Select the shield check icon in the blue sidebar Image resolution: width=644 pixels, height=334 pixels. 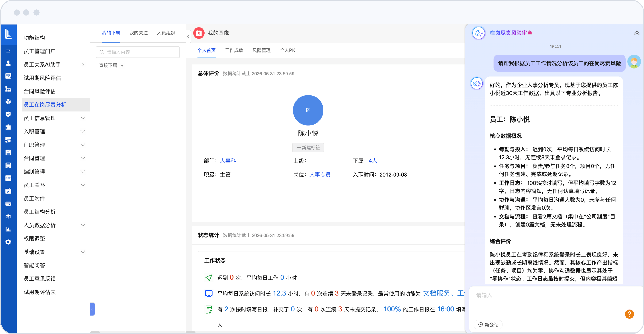(x=8, y=114)
